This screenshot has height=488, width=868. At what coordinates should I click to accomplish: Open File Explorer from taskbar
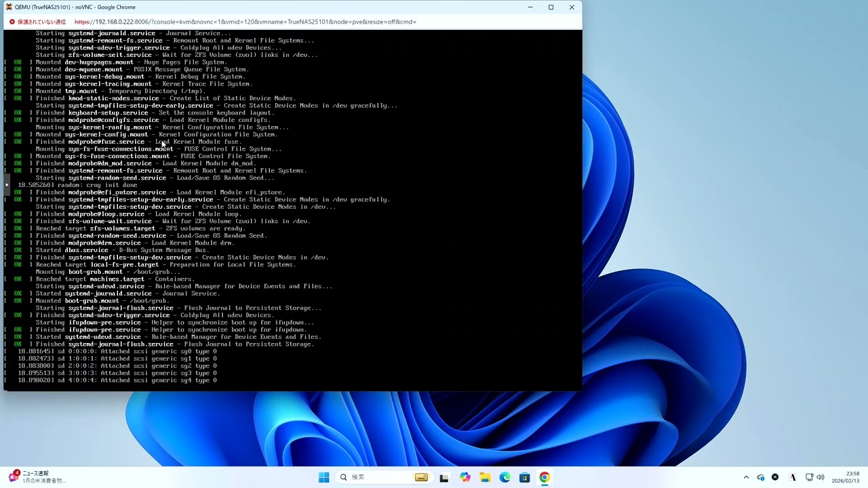(485, 477)
